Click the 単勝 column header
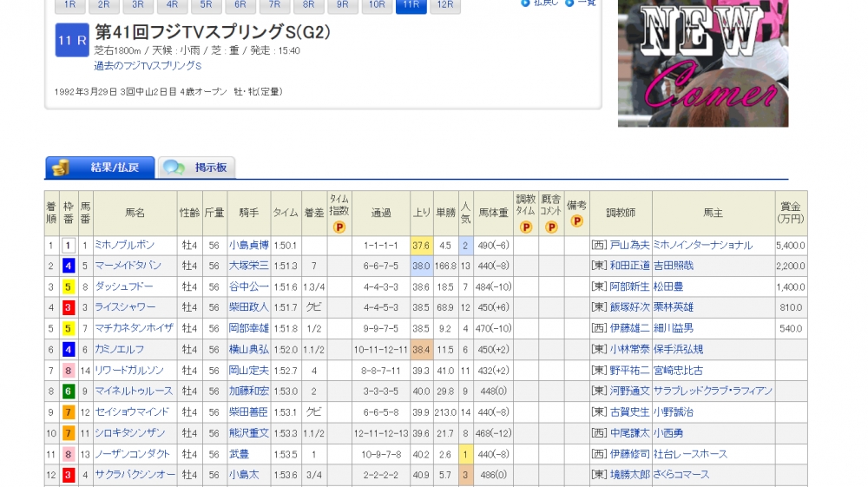 (445, 213)
